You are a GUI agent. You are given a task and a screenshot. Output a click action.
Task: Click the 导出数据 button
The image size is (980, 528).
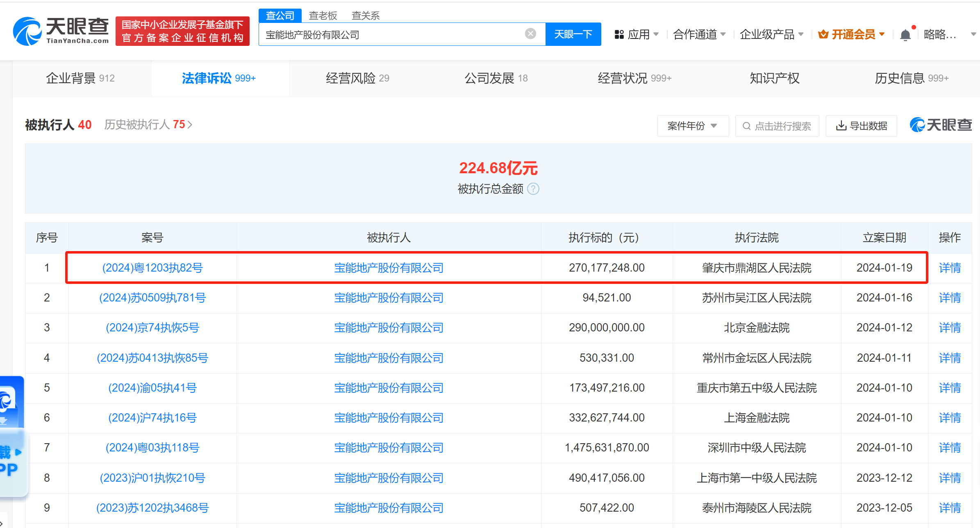(x=862, y=126)
